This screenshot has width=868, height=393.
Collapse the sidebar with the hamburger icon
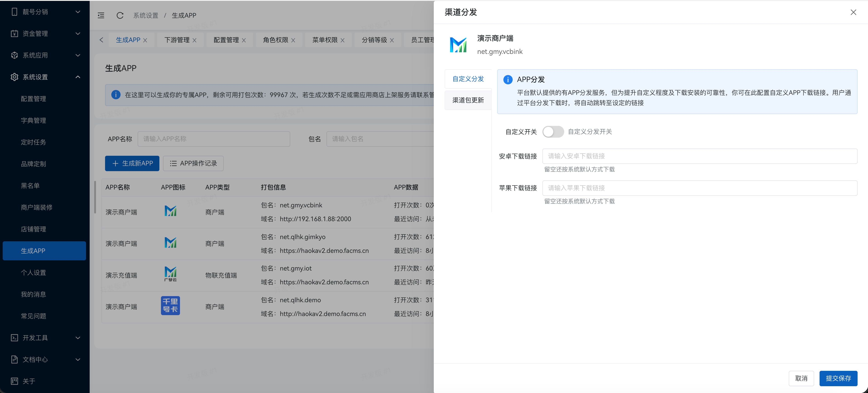[101, 15]
